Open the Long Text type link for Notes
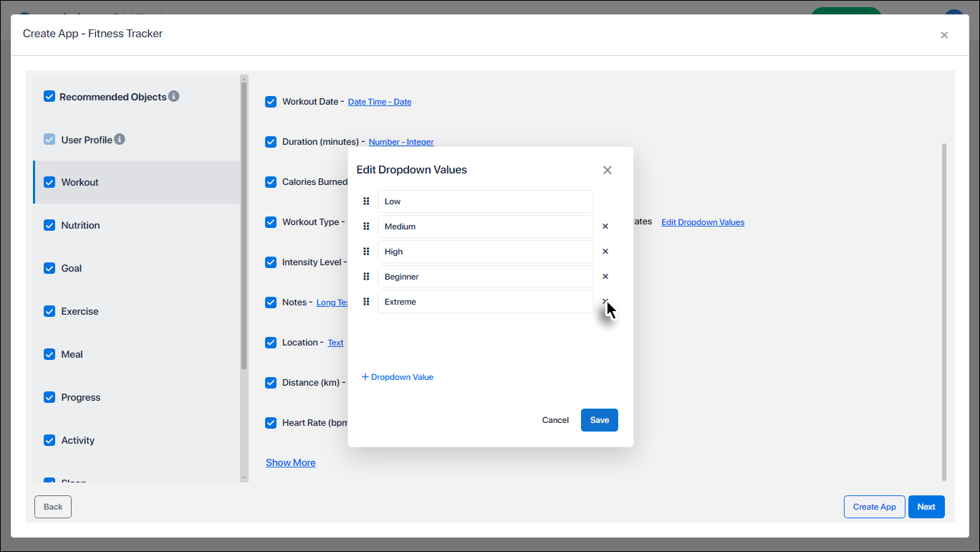This screenshot has width=980, height=552. coord(332,303)
